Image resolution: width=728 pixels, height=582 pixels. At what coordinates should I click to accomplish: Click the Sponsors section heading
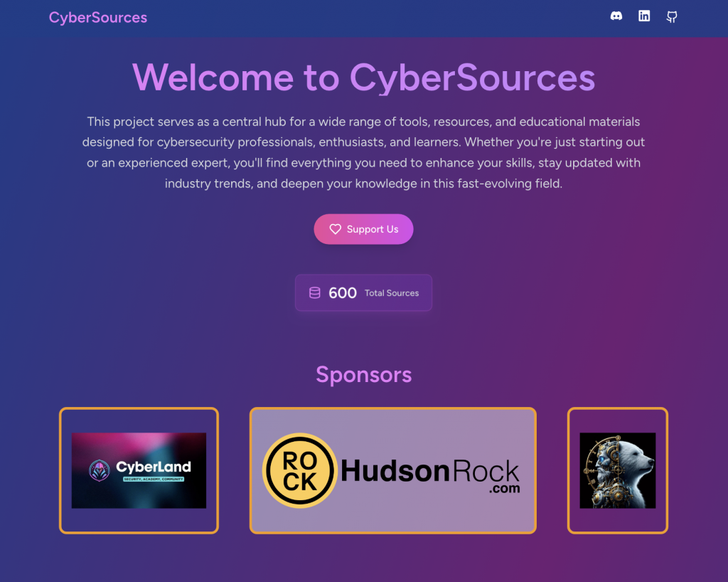(363, 374)
